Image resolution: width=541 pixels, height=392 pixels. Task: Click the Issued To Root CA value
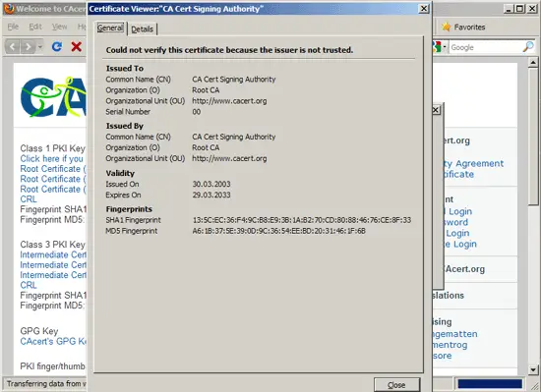click(206, 90)
